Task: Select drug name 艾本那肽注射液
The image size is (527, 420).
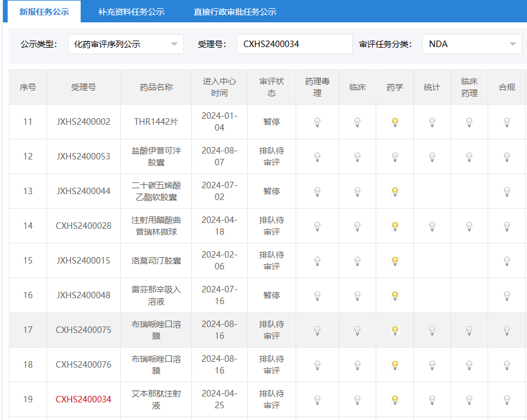Action: tap(156, 399)
